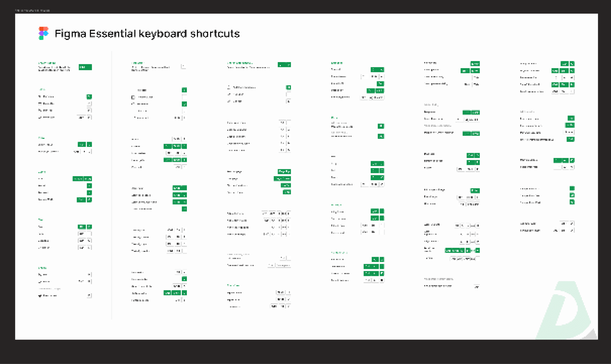The height and width of the screenshot is (364, 611).
Task: Select the Pencil tool icon
Action: click(40, 118)
